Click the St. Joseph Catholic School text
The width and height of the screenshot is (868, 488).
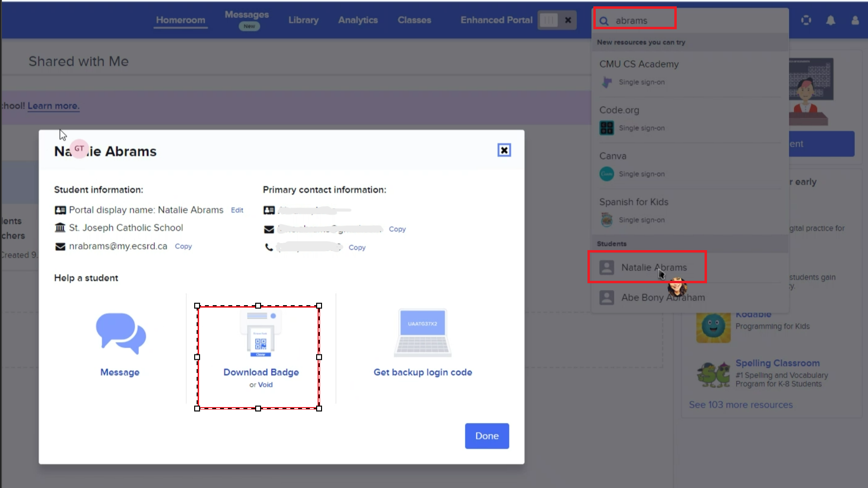126,228
